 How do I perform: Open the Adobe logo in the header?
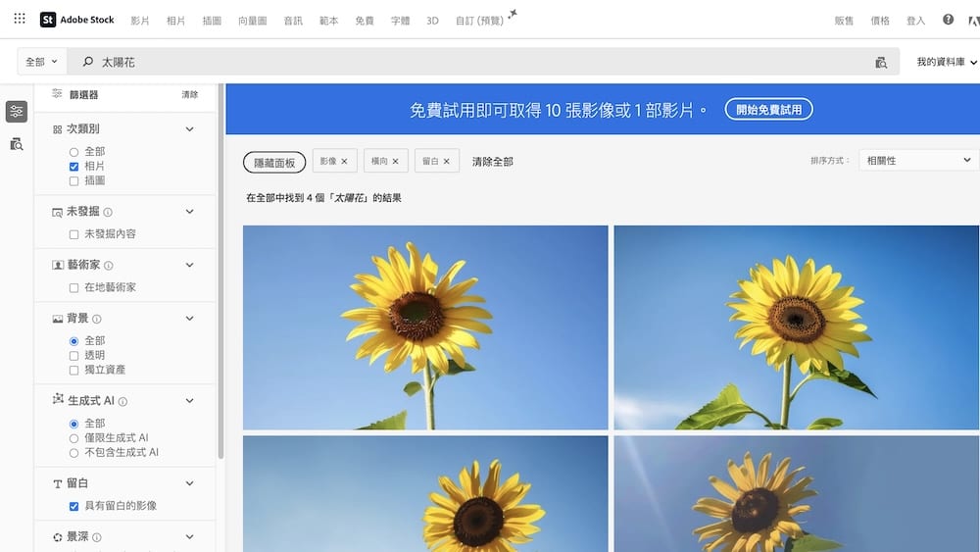(x=974, y=21)
